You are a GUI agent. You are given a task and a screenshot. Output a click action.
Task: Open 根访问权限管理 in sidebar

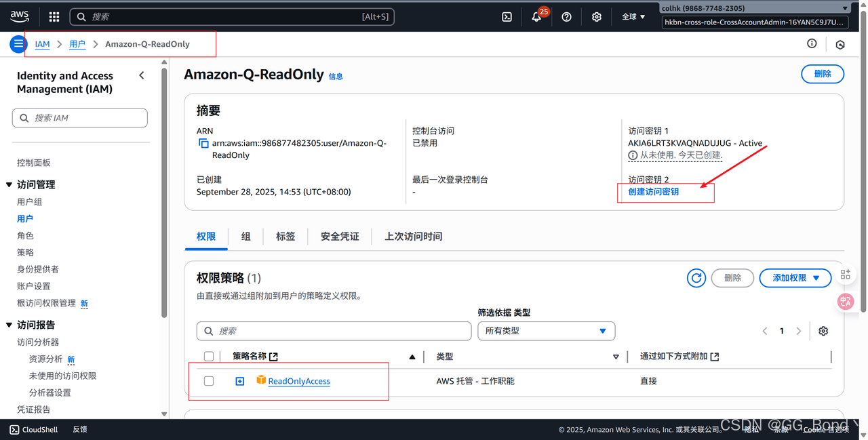pos(46,303)
